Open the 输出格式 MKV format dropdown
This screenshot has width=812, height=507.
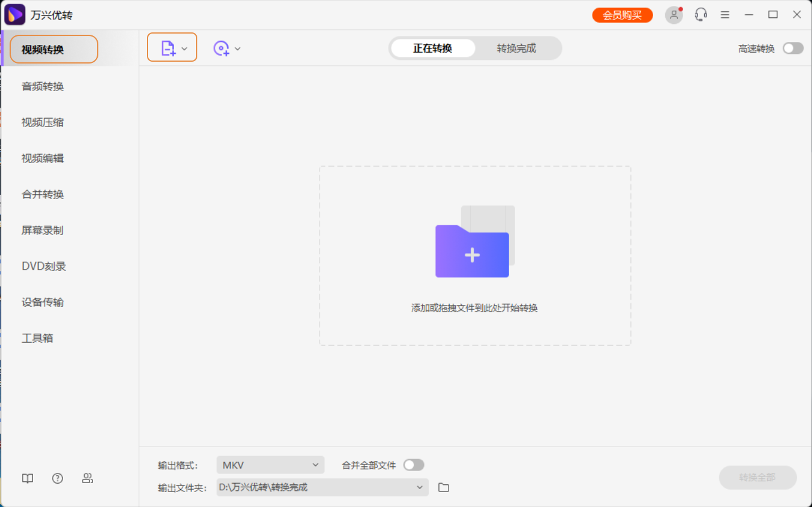[270, 464]
